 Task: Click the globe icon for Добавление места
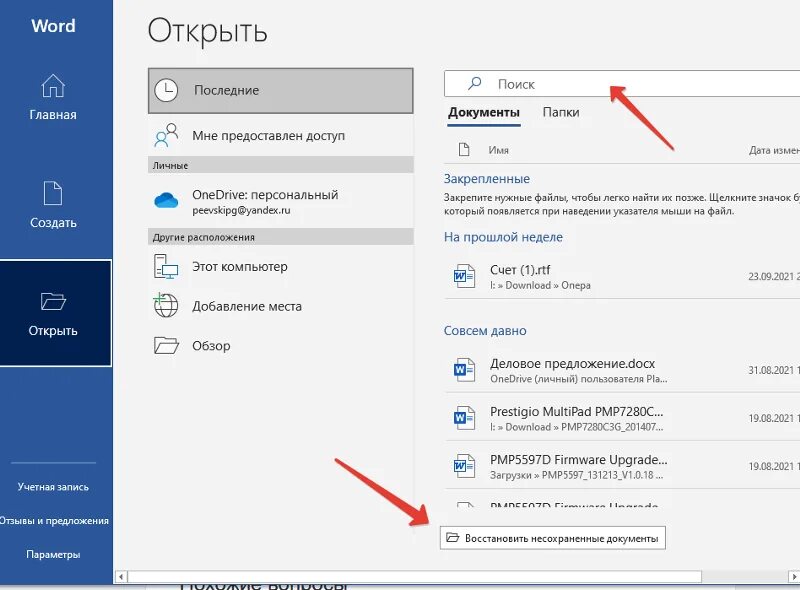tap(166, 306)
